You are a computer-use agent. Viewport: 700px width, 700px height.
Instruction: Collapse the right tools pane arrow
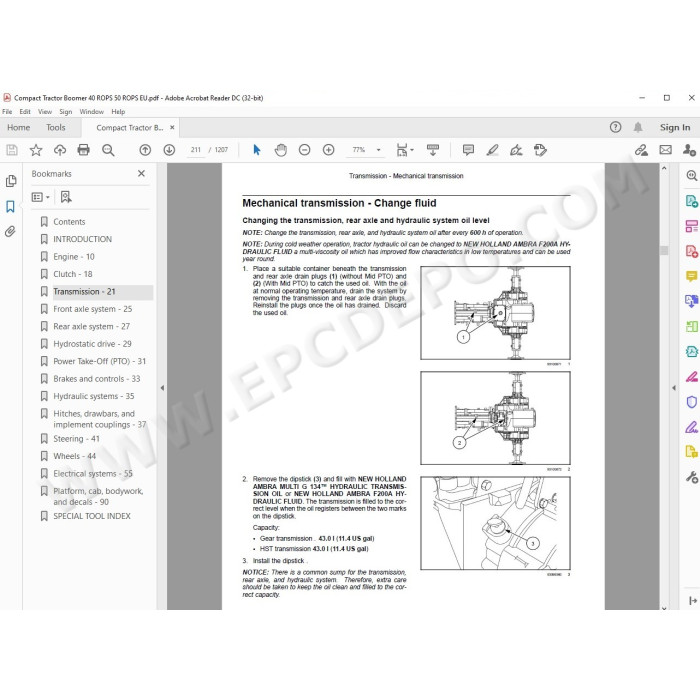pos(674,388)
